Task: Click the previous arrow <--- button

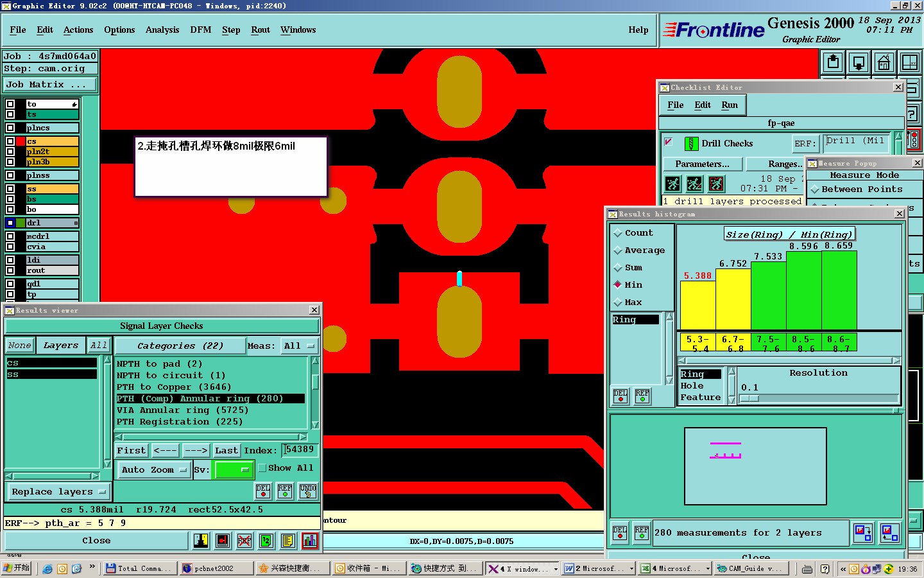Action: click(x=165, y=451)
